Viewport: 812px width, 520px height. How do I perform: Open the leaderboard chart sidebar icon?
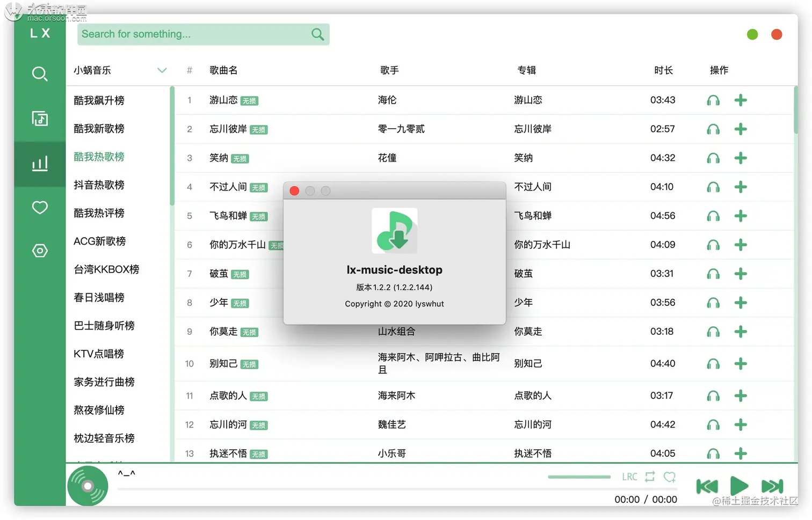click(40, 163)
